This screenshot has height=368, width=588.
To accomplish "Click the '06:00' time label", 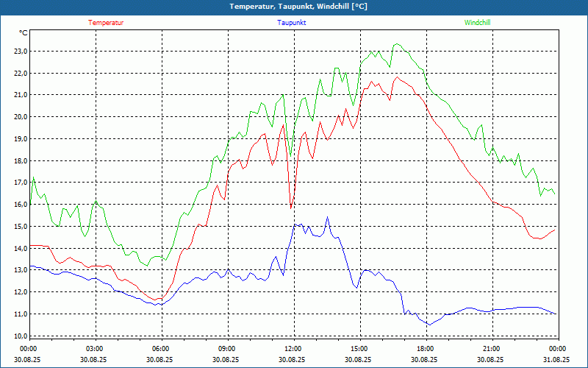I will pyautogui.click(x=159, y=349).
